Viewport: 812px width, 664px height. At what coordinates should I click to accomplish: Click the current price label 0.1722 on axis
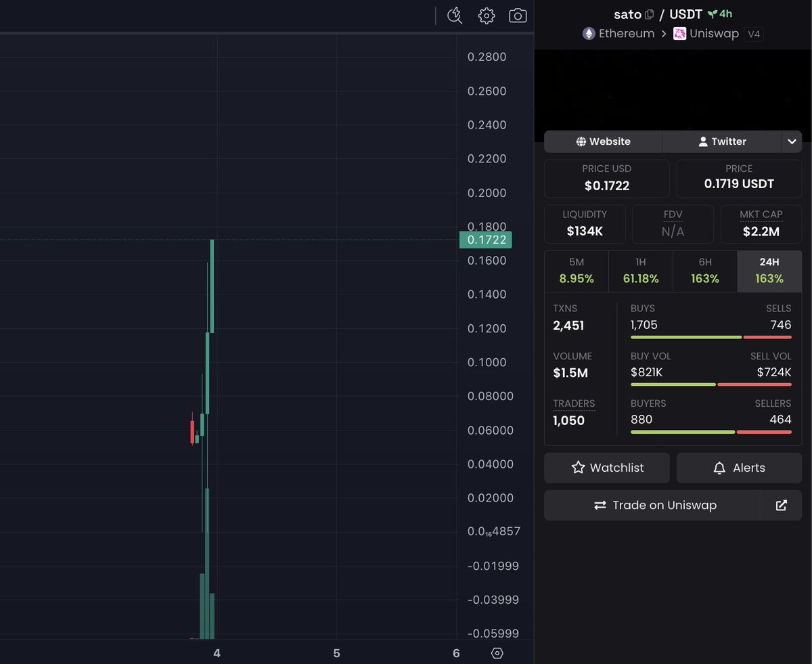pos(486,240)
